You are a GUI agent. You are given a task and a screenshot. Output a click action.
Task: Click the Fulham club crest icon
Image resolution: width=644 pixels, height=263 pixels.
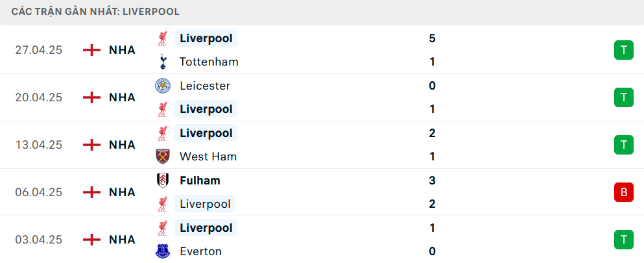point(162,181)
